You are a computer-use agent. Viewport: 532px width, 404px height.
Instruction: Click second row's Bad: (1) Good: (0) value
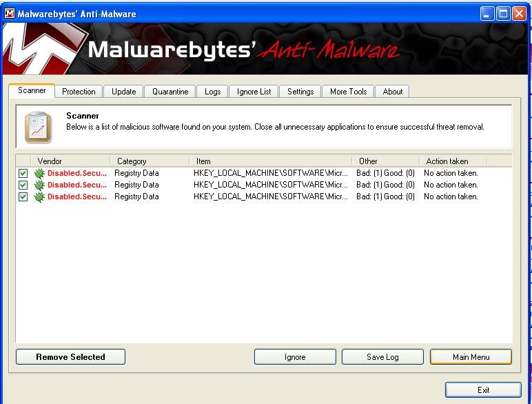coord(385,185)
